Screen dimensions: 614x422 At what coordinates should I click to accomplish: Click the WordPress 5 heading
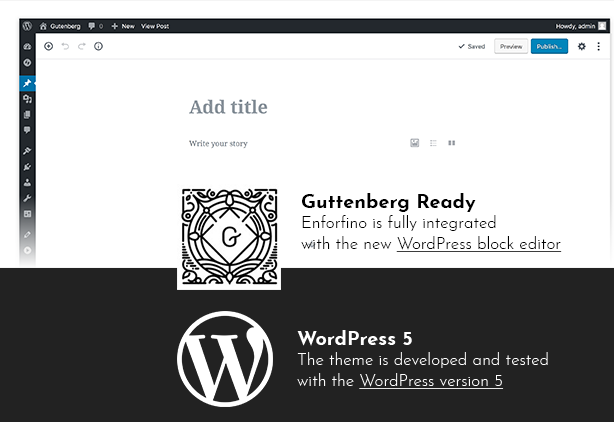point(355,338)
